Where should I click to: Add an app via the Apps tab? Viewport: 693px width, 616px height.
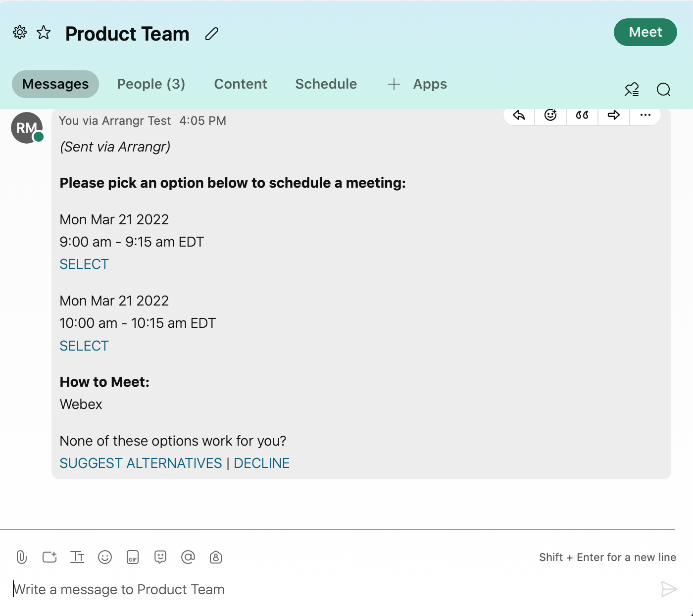click(x=430, y=84)
